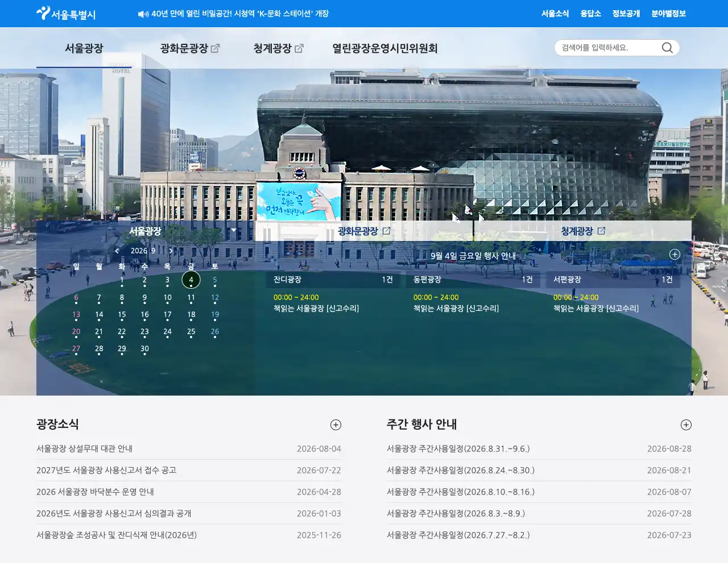Select calendar date 30
728x582 pixels.
coord(144,349)
